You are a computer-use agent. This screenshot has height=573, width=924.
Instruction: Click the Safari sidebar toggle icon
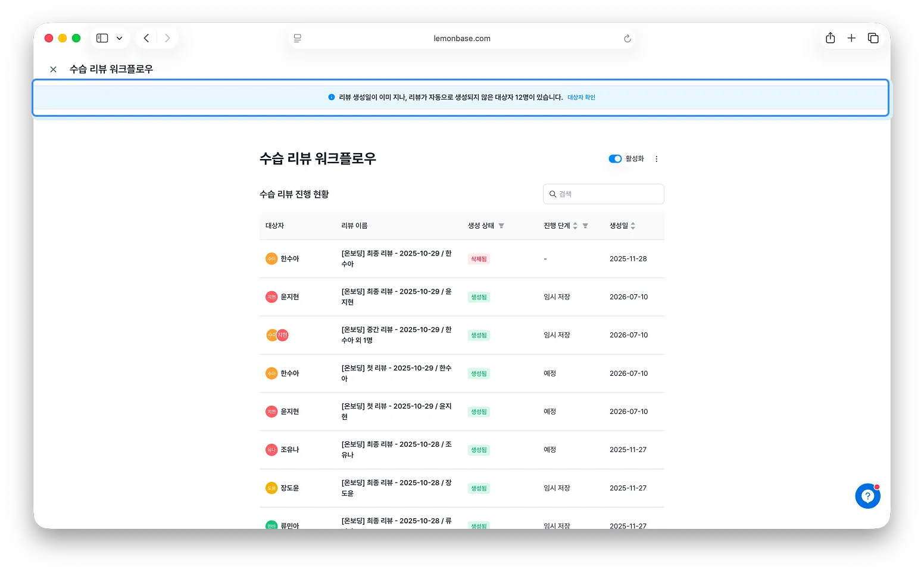[102, 38]
